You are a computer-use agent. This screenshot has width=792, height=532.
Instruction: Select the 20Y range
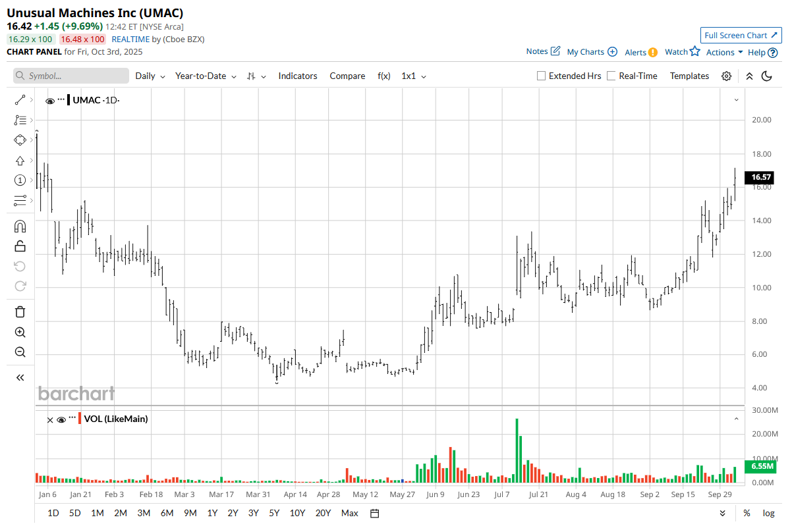(323, 513)
